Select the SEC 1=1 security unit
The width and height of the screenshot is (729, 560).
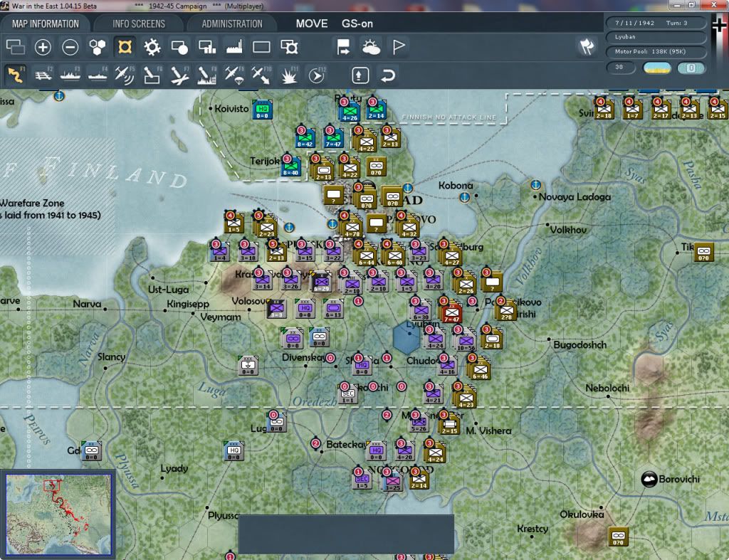[x=347, y=394]
